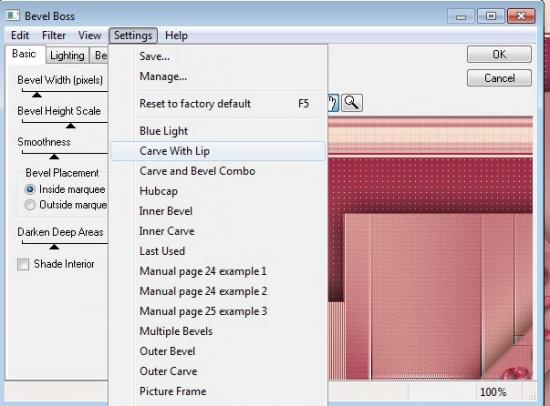Select Inside marquee bevel placement
Viewport: 550px width, 406px height.
tap(30, 189)
